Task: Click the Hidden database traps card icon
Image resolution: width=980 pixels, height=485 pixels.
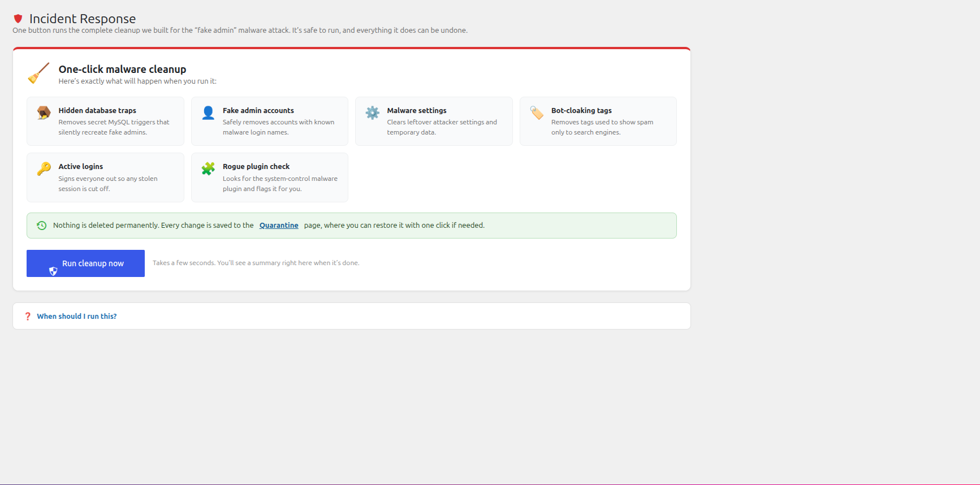Action: 44,112
